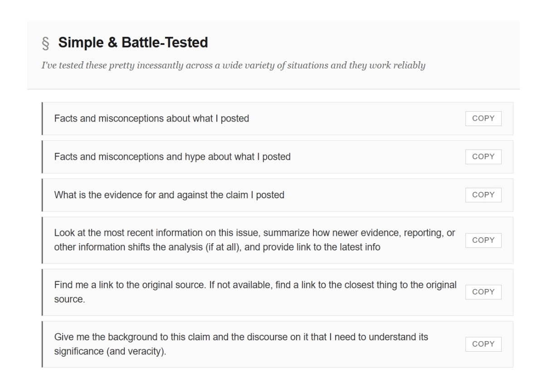The image size is (547, 392).
Task: Click the italic subtitle under the heading
Action: click(x=233, y=65)
